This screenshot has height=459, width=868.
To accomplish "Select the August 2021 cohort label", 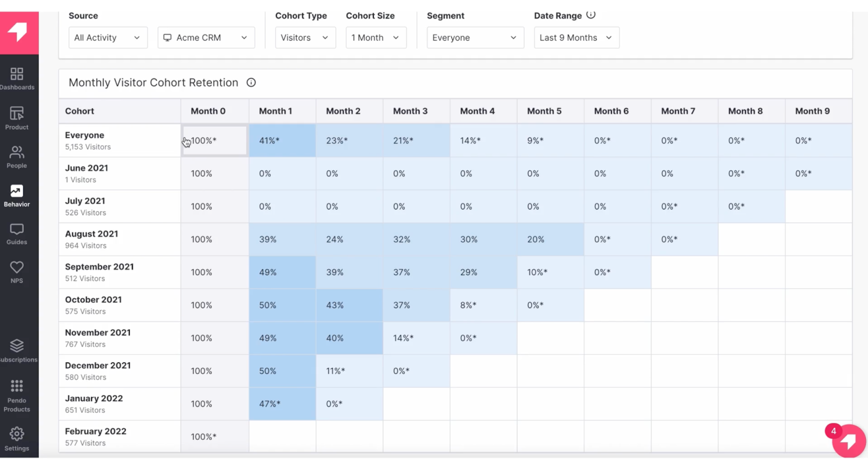I will [92, 234].
